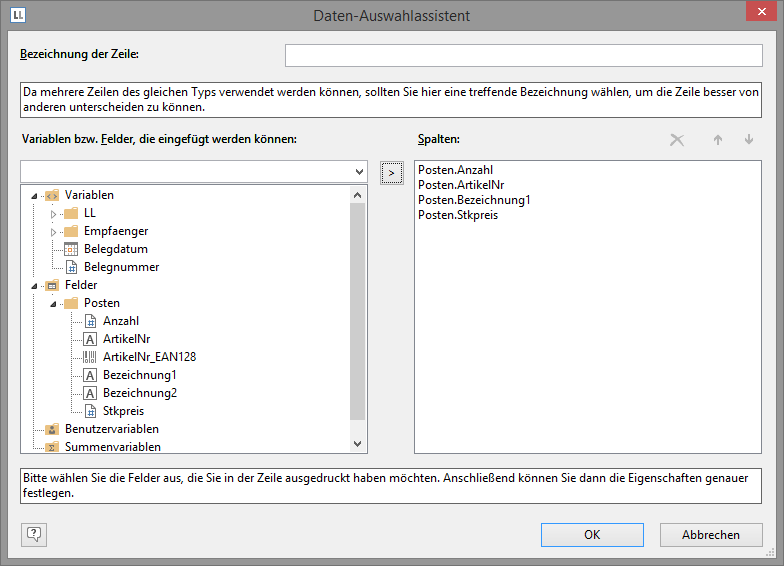Click the Bezeichnung der Zeile text field
The width and height of the screenshot is (784, 566).
coord(523,55)
